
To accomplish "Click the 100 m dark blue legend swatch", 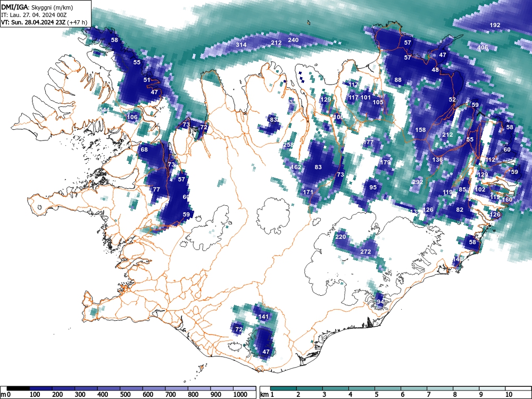I will 41,388.
